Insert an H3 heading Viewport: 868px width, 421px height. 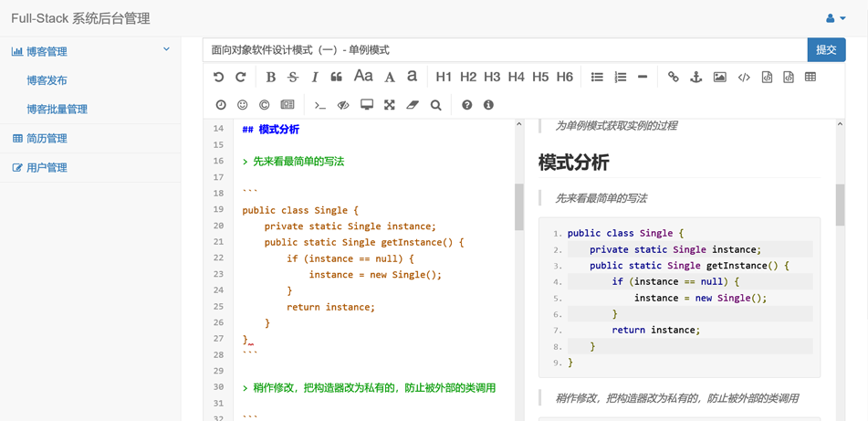pos(492,77)
